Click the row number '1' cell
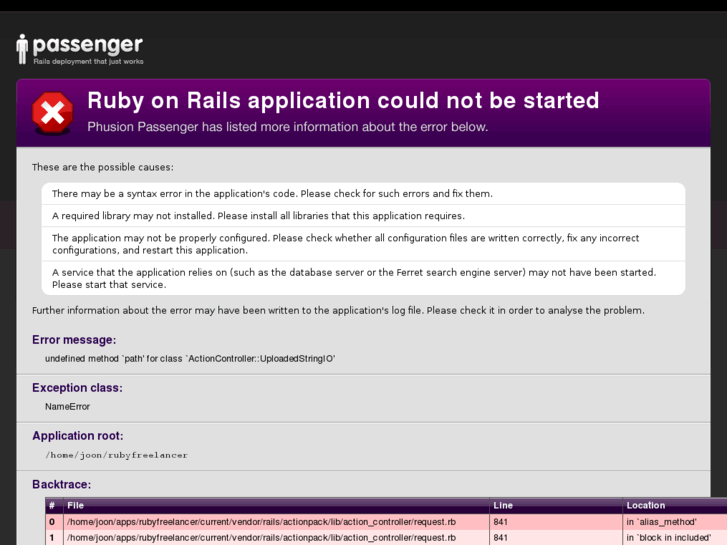Viewport: 727px width, 545px height. pos(52,538)
